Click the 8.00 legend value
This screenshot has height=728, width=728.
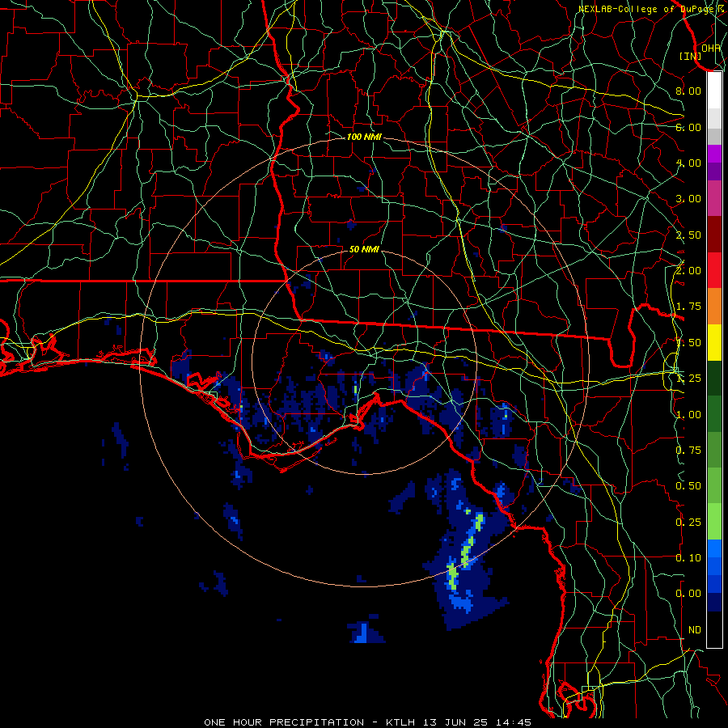click(x=688, y=91)
